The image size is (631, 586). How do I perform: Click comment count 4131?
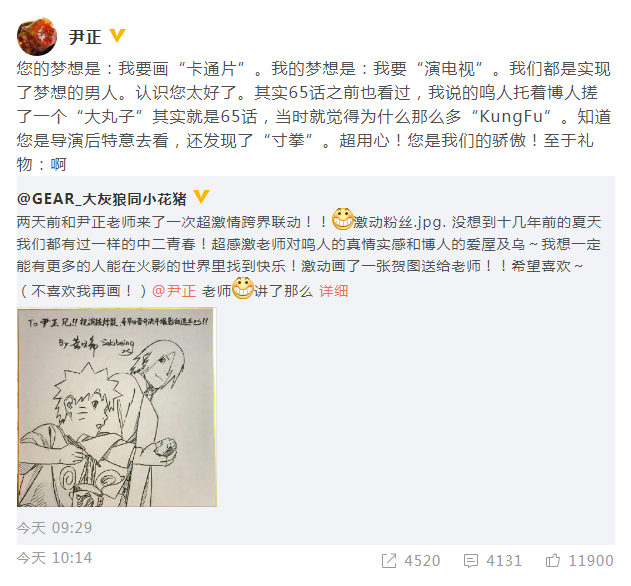[503, 561]
